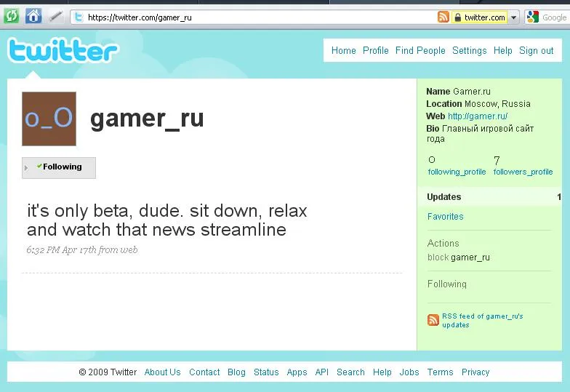Expand the Following button arrow
Image resolution: width=570 pixels, height=392 pixels.
point(26,167)
